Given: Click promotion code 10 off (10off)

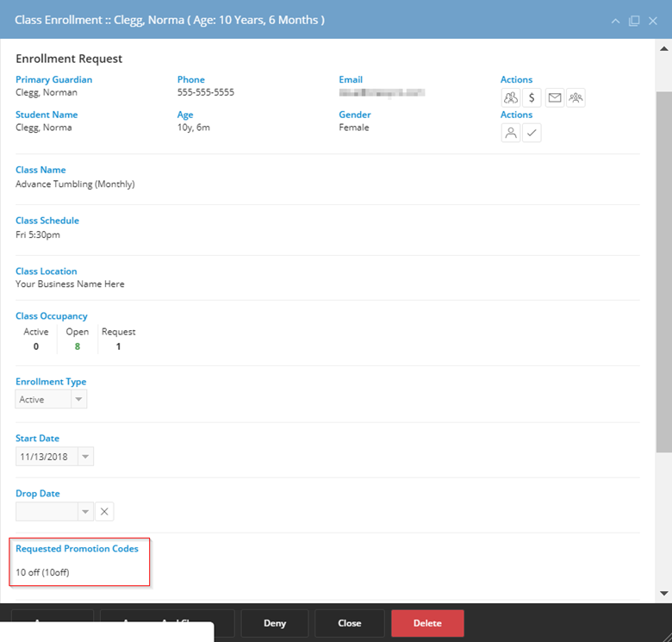Looking at the screenshot, I should pyautogui.click(x=42, y=572).
